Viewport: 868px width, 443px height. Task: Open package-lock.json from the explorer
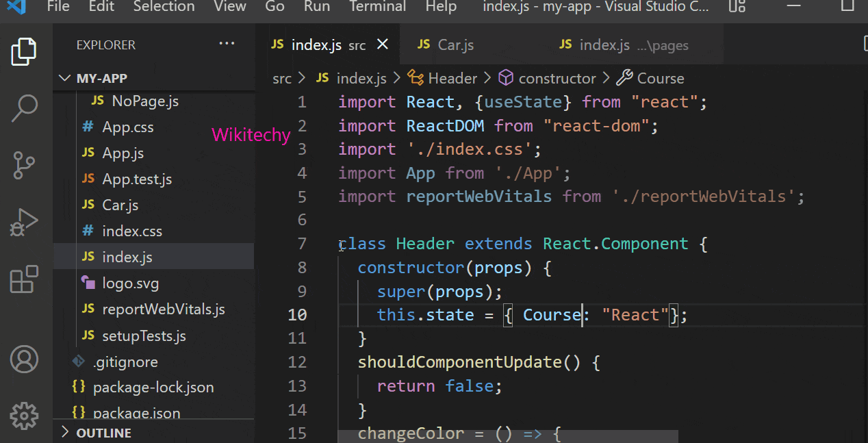pyautogui.click(x=153, y=388)
